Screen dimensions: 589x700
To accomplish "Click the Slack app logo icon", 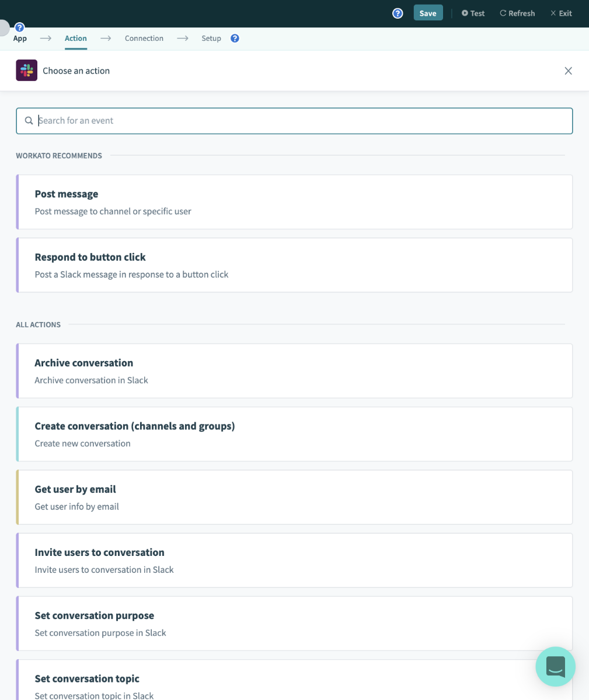I will (27, 71).
